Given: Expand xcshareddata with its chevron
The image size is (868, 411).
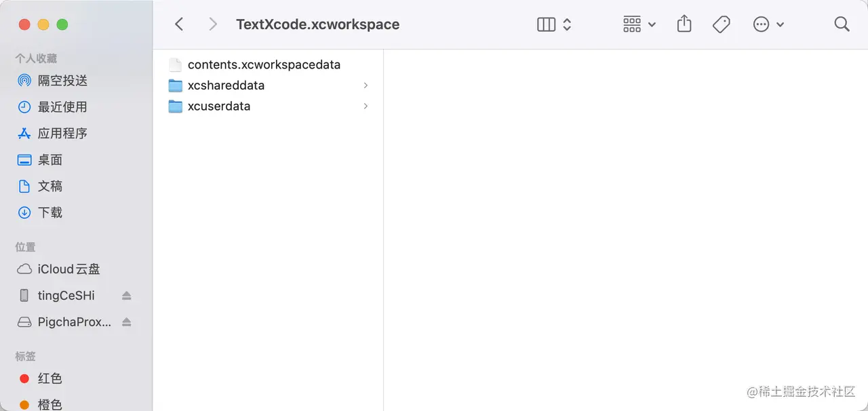Looking at the screenshot, I should click(x=366, y=85).
